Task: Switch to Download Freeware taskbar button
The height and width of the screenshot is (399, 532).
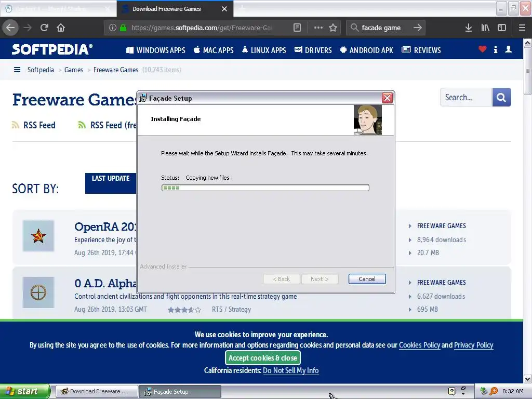Action: [x=97, y=392]
